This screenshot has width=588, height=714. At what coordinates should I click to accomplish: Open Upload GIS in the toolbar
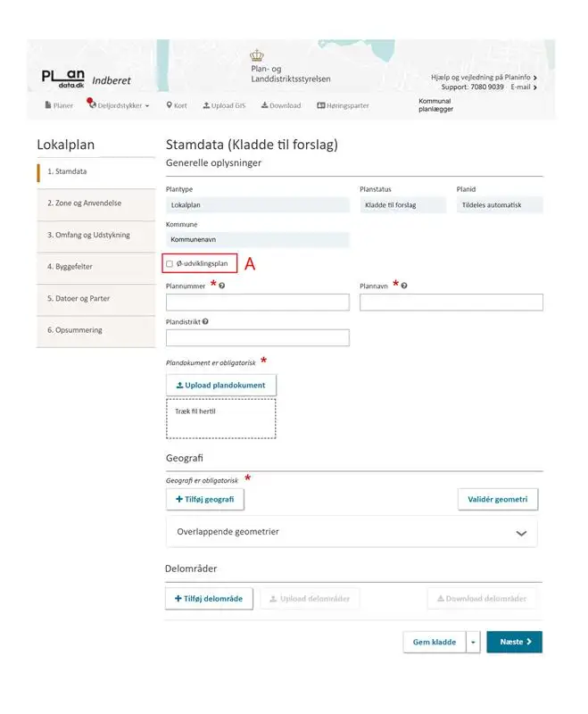[224, 105]
